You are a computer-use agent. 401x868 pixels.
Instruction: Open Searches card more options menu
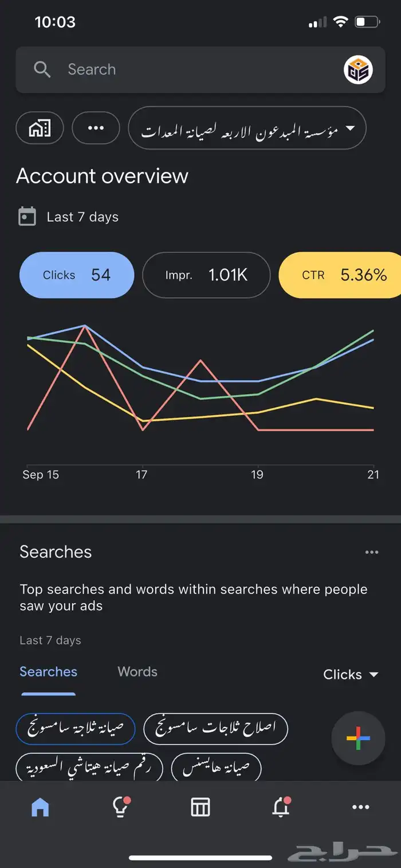[x=372, y=552]
